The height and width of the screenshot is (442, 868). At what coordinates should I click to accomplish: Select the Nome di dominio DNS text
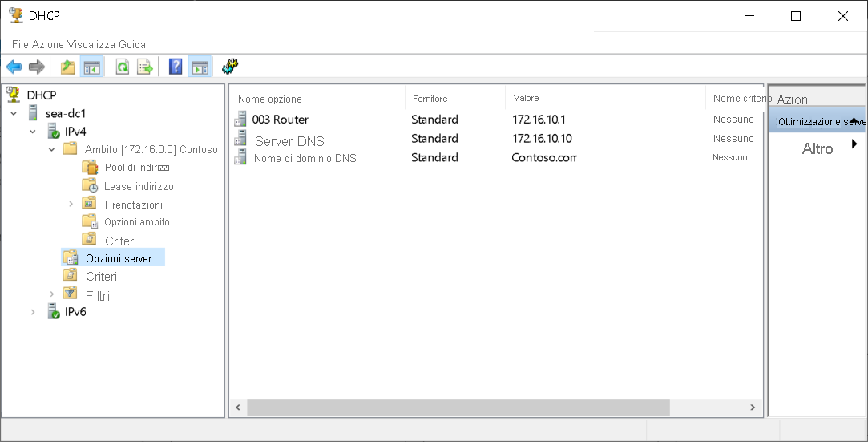[305, 158]
